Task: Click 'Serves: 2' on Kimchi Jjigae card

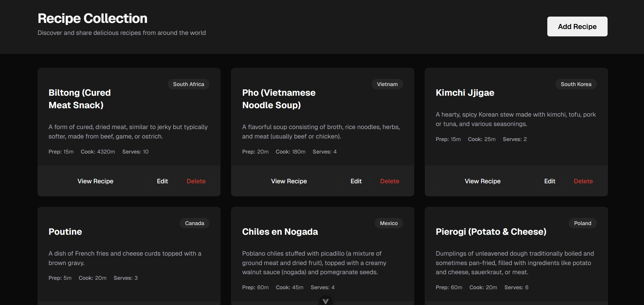Action: 515,139
